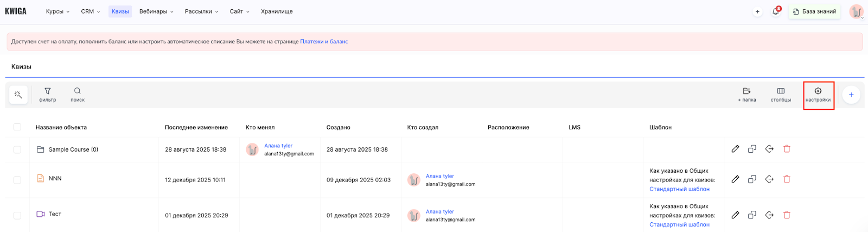The height and width of the screenshot is (232, 868).
Task: Toggle the select-all header checkbox
Action: click(17, 127)
